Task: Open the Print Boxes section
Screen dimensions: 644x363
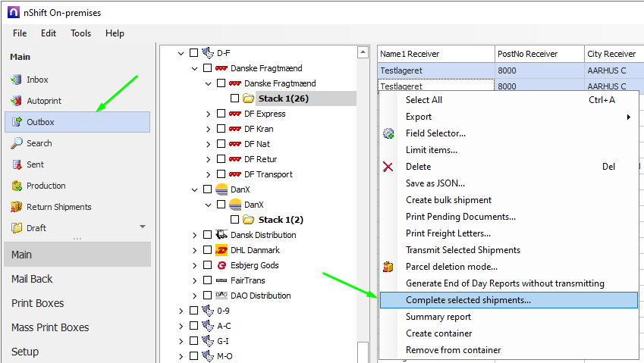Action: point(37,303)
